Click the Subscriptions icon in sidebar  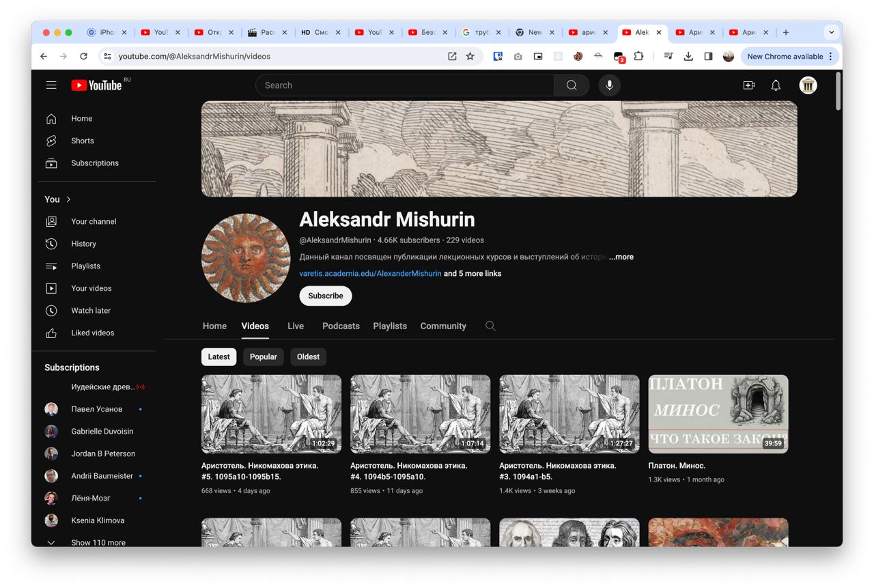51,163
